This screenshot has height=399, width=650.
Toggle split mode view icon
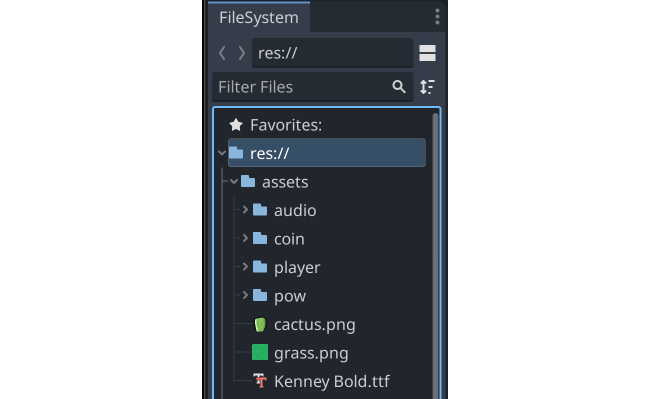427,53
